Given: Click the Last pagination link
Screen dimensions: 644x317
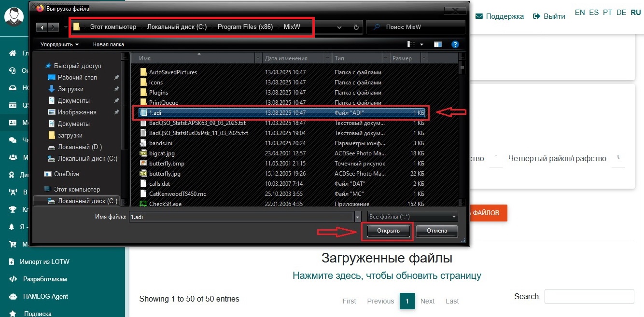Looking at the screenshot, I should pos(452,301).
